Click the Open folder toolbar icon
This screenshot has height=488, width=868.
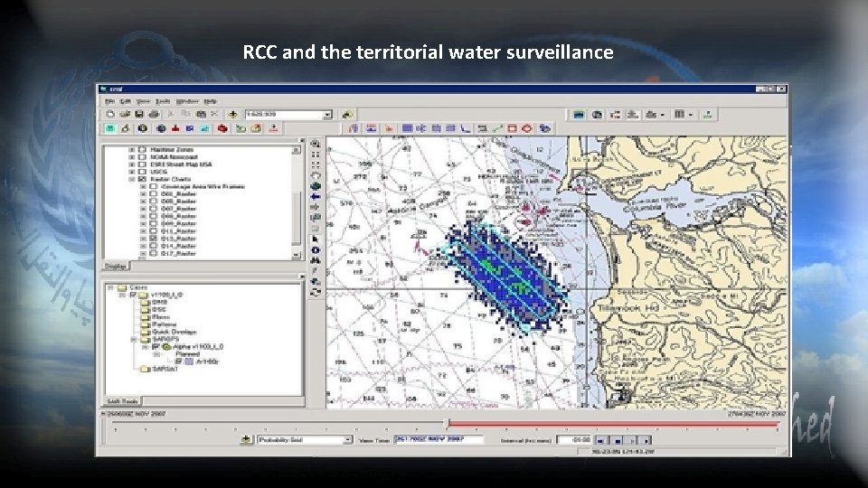[x=125, y=115]
